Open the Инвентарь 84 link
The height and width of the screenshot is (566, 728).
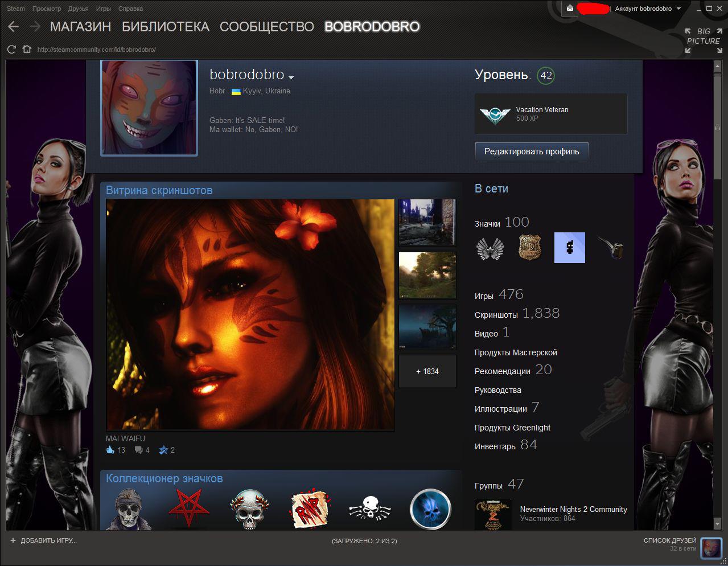(506, 445)
